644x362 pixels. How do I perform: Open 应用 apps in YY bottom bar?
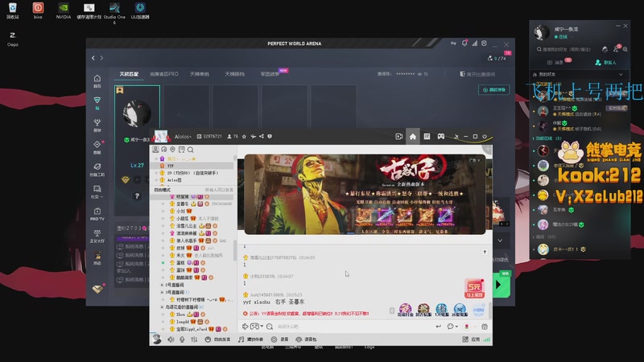471,339
